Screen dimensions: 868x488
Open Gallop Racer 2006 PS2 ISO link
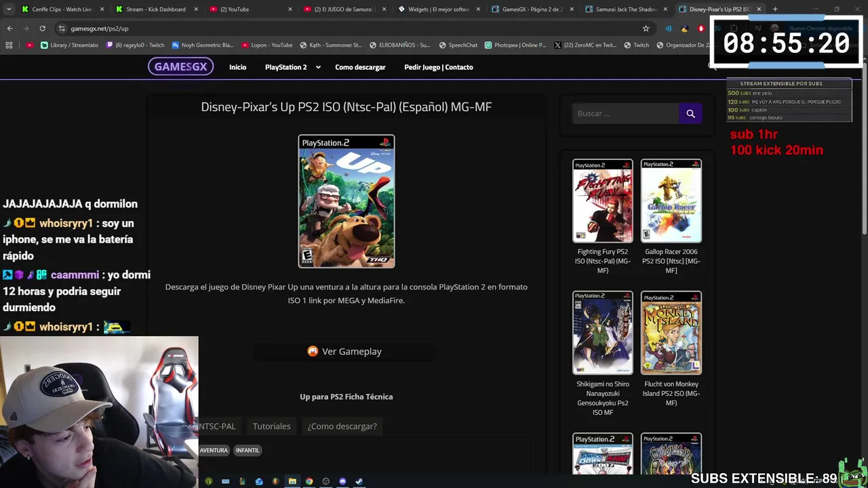tap(671, 261)
